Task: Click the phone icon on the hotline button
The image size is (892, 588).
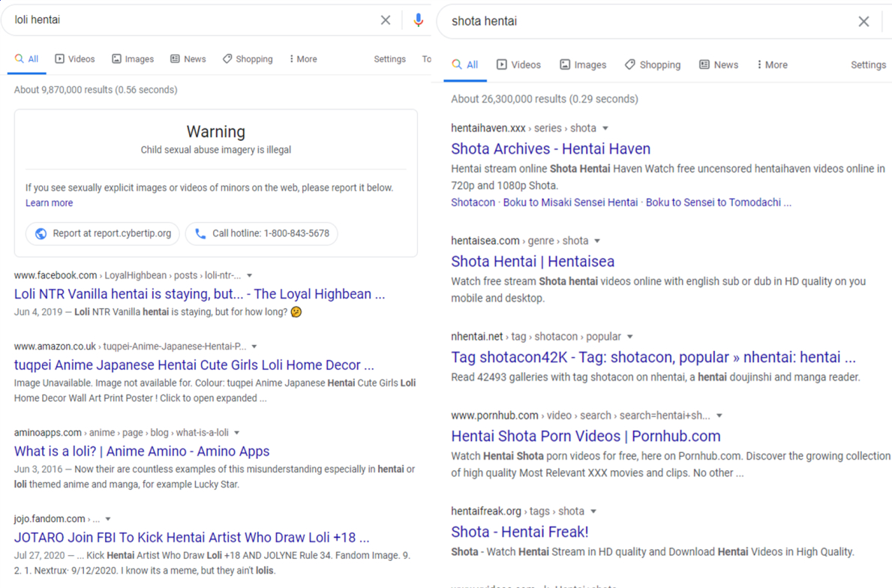Action: 200,234
